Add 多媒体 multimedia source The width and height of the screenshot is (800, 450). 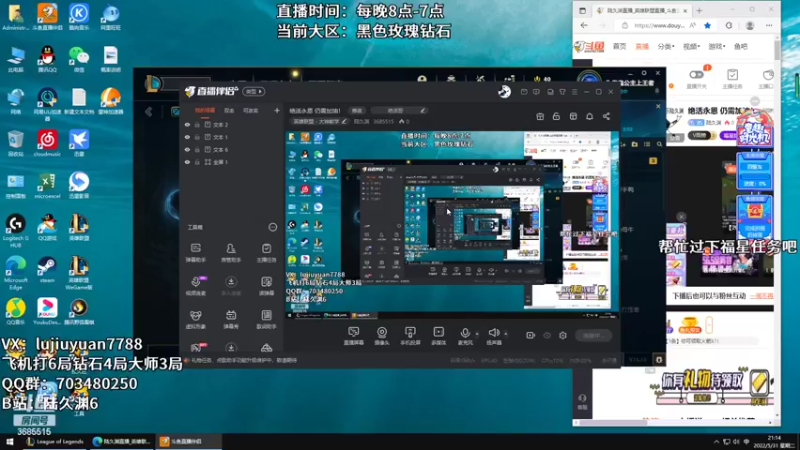[x=438, y=336]
